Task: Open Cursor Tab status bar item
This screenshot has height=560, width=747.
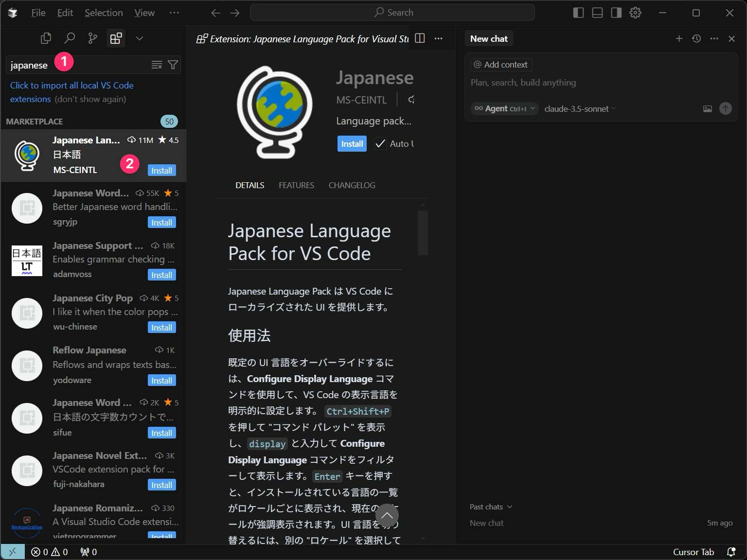Action: coord(694,552)
